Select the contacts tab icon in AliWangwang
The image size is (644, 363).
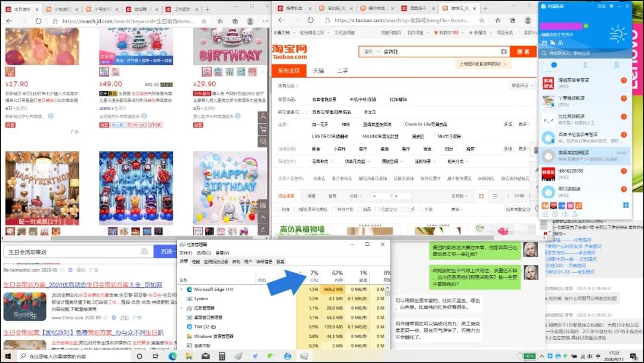coord(586,64)
